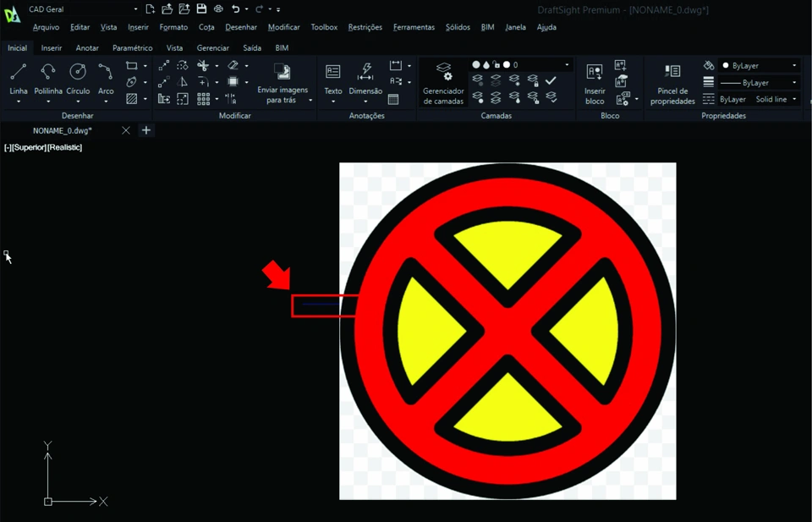Image resolution: width=812 pixels, height=522 pixels.
Task: Select the Linha line tool
Action: [x=18, y=78]
